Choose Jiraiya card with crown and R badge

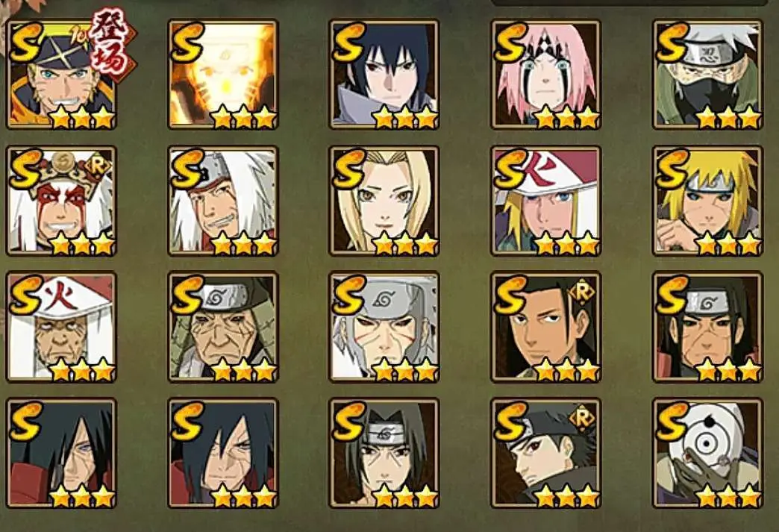(62, 201)
